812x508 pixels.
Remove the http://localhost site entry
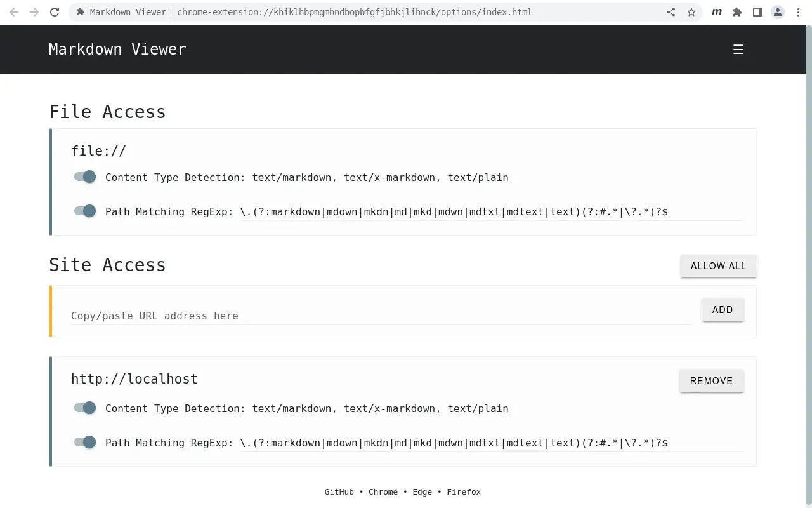[x=711, y=381]
